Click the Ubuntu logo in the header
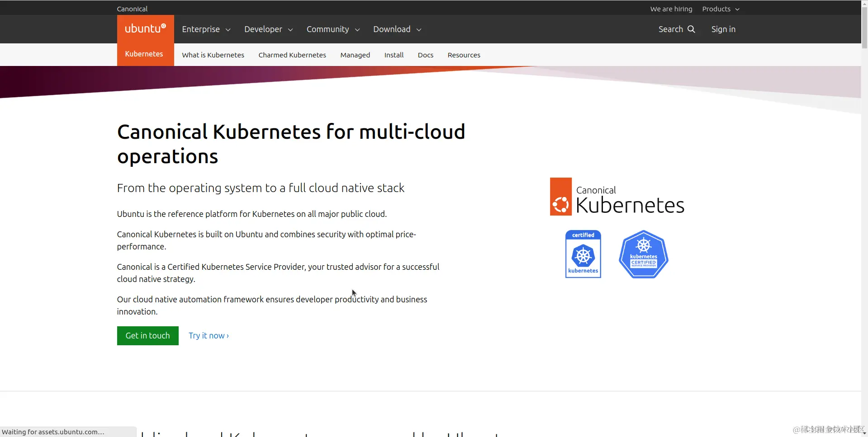Image resolution: width=868 pixels, height=437 pixels. (x=145, y=28)
